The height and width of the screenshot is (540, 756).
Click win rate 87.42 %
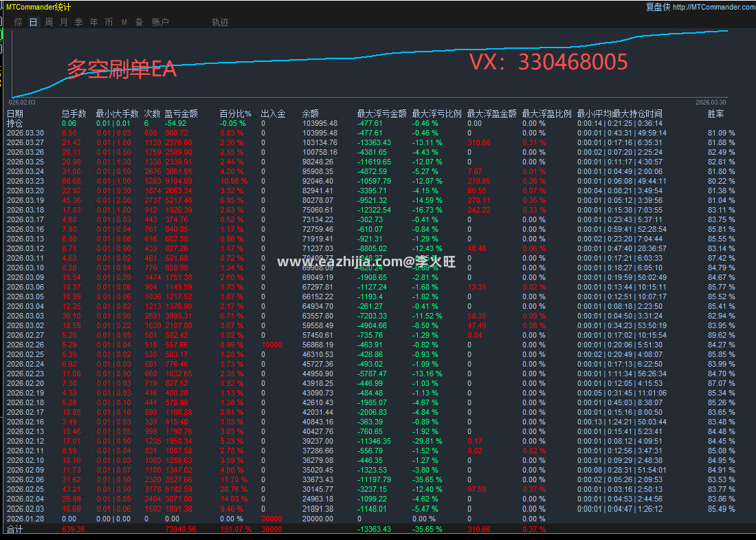[721, 258]
